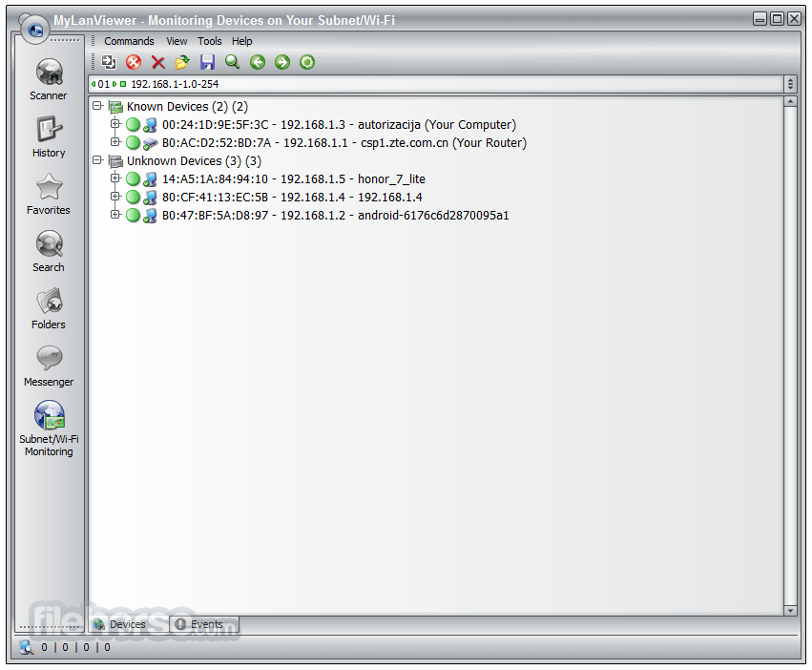Click the blue floppy disk save icon
The width and height of the screenshot is (812, 670).
point(207,62)
